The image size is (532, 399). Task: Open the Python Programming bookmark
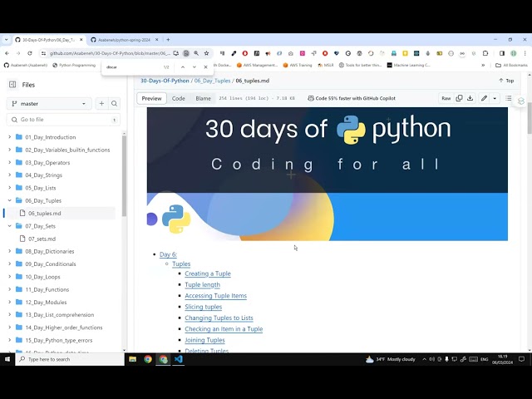pyautogui.click(x=74, y=65)
